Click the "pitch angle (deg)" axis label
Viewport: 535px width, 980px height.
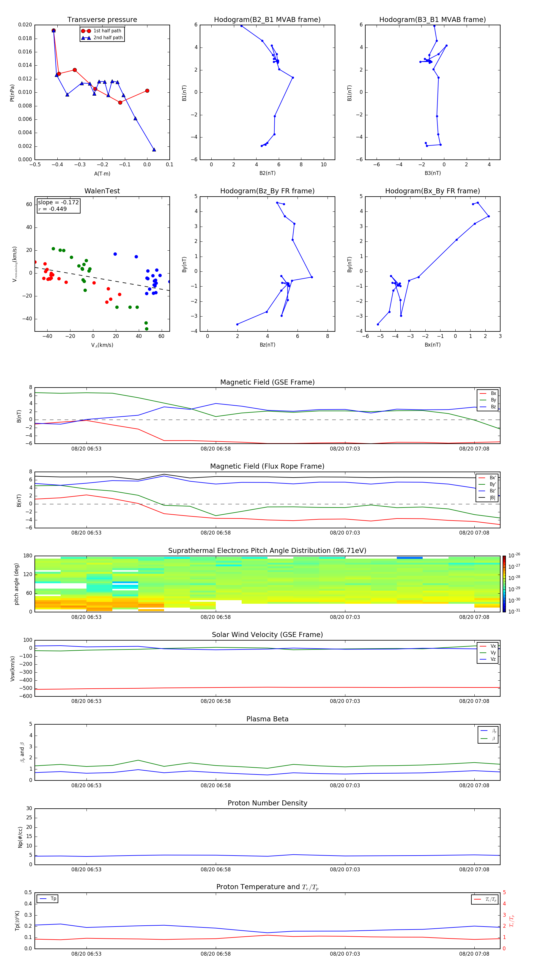[17, 584]
